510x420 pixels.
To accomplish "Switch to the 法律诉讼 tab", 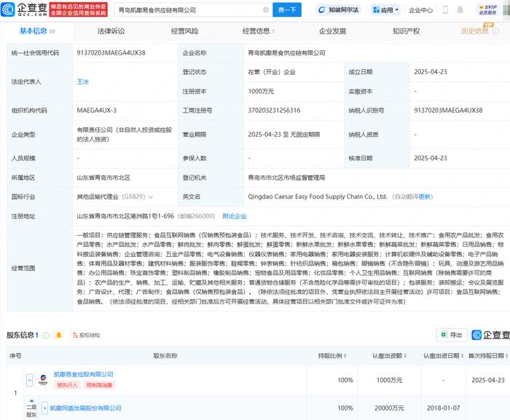I will pyautogui.click(x=111, y=31).
